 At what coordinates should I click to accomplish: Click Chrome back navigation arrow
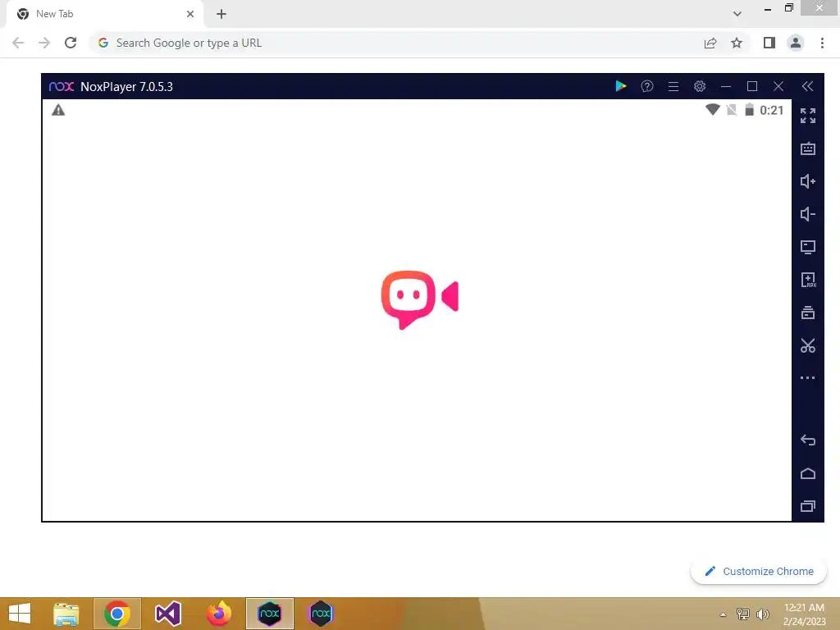pos(18,43)
